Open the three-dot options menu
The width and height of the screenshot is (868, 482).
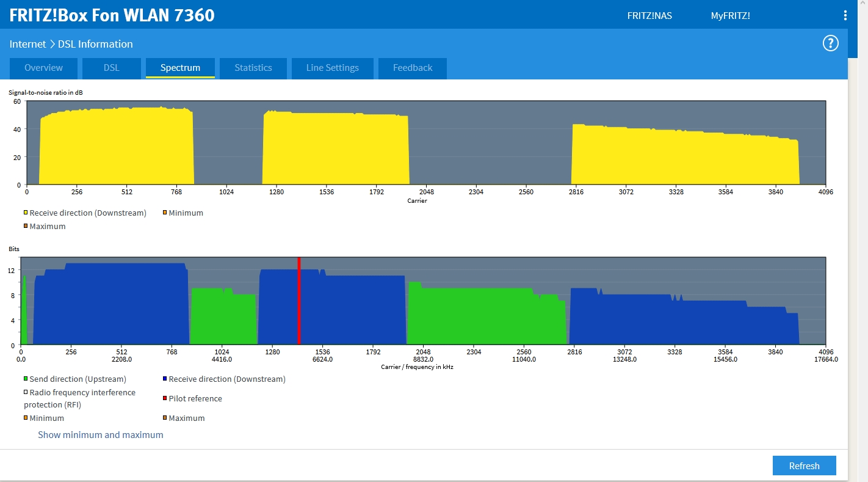click(845, 16)
